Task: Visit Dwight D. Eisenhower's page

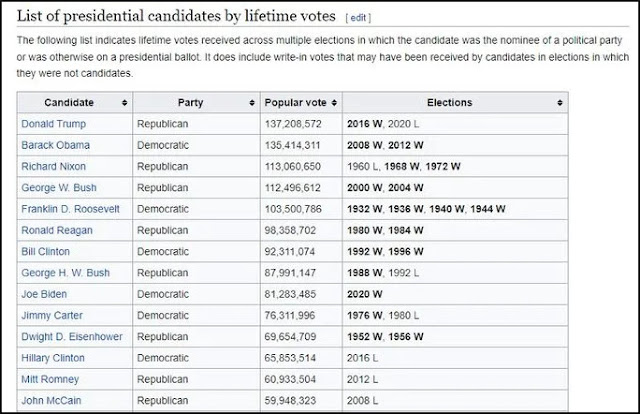Action: point(71,337)
